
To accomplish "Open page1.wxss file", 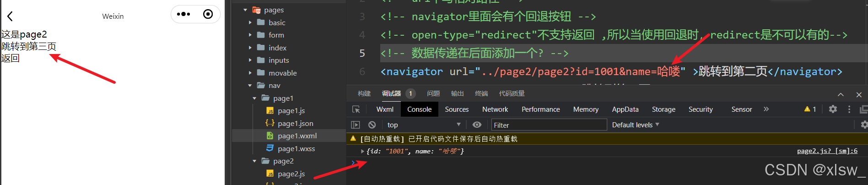I will click(296, 149).
